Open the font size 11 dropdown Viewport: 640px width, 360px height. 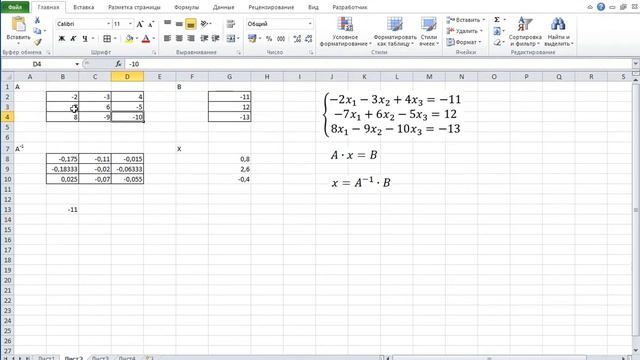(x=130, y=24)
